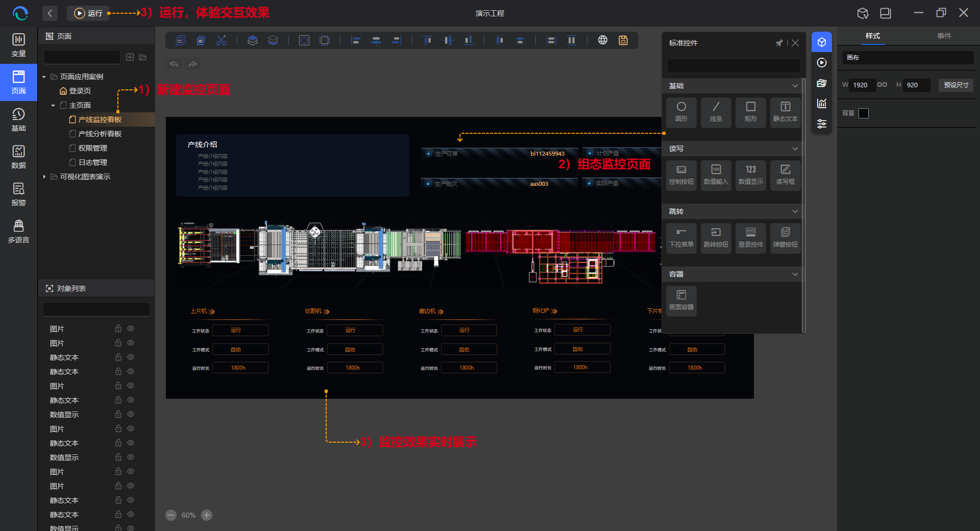Click send layer to back icon
Screen dimensions: 980x531
273,40
